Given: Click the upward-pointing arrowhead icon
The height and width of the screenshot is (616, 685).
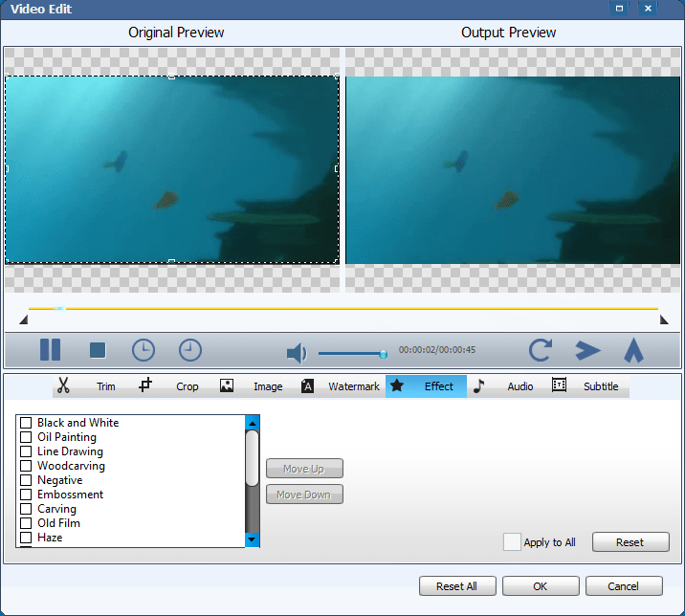Looking at the screenshot, I should tap(633, 350).
